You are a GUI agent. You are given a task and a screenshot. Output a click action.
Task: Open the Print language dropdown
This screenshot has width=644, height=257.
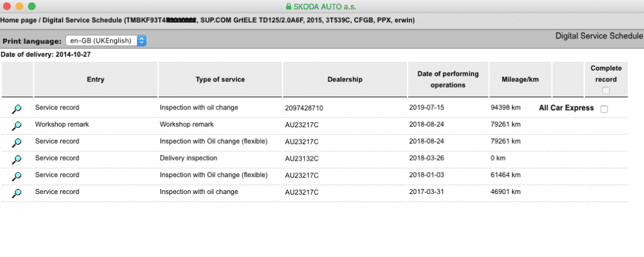(x=106, y=40)
